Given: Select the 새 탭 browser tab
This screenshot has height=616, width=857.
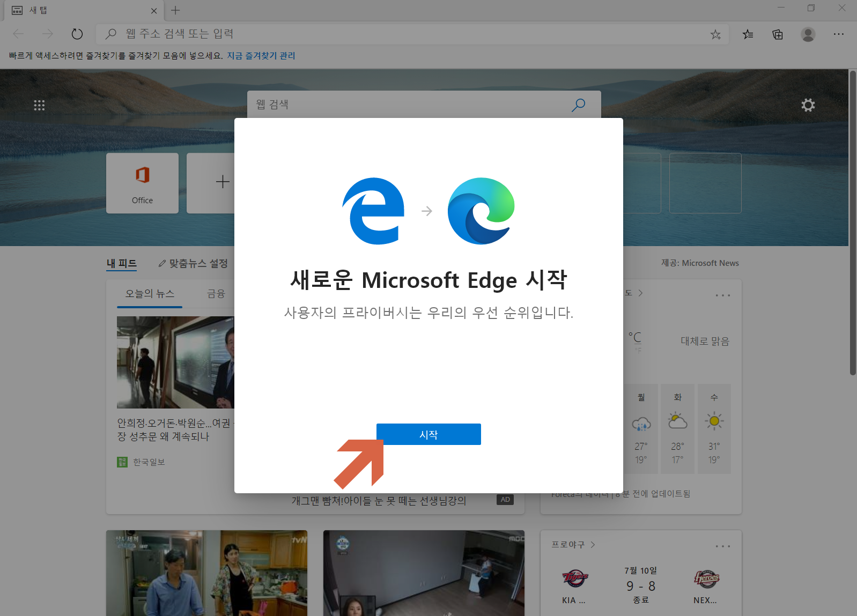Looking at the screenshot, I should pyautogui.click(x=83, y=11).
